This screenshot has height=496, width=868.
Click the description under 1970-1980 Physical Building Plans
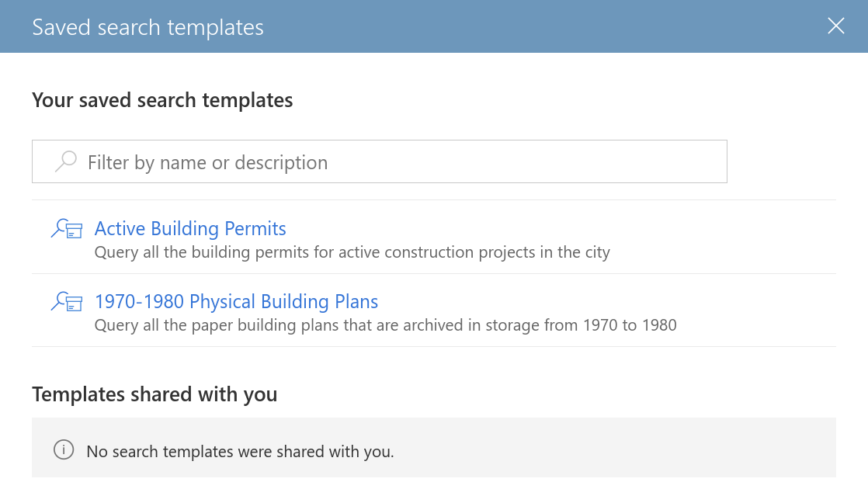click(385, 324)
